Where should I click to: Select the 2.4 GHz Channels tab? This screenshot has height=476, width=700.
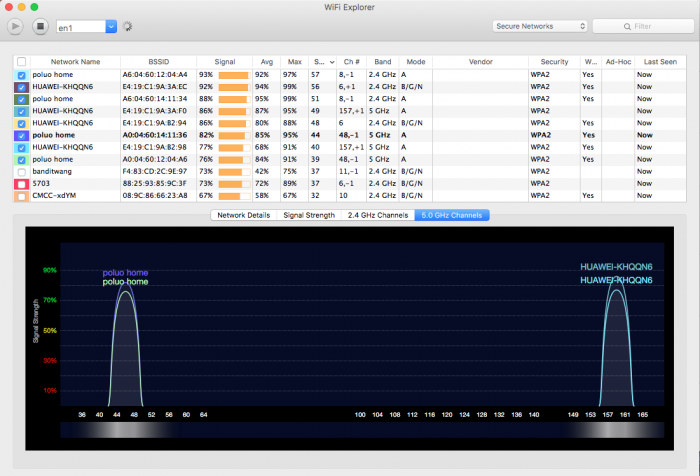(x=377, y=215)
